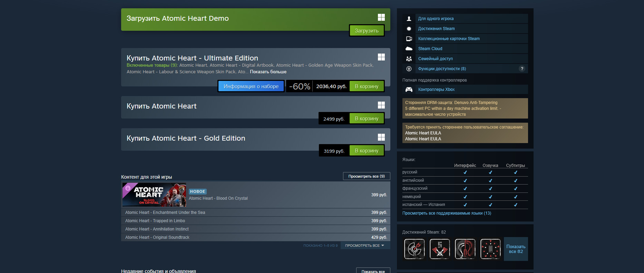Click испанский — Испания language row label
Viewport: 644px width, 273px height.
coord(423,205)
